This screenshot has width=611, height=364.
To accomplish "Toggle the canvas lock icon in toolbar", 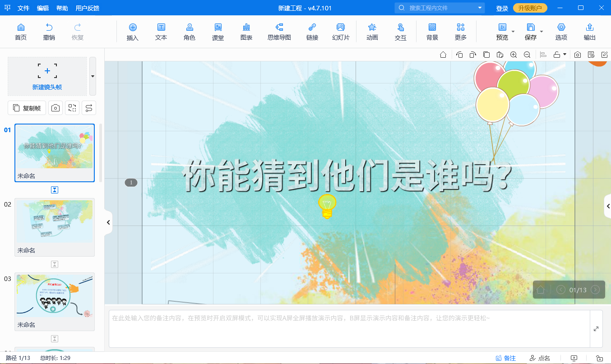I will click(557, 55).
